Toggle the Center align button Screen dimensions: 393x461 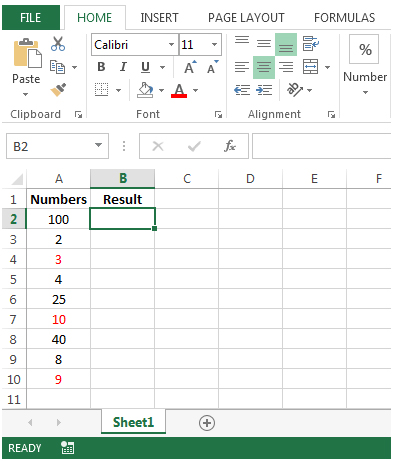264,67
